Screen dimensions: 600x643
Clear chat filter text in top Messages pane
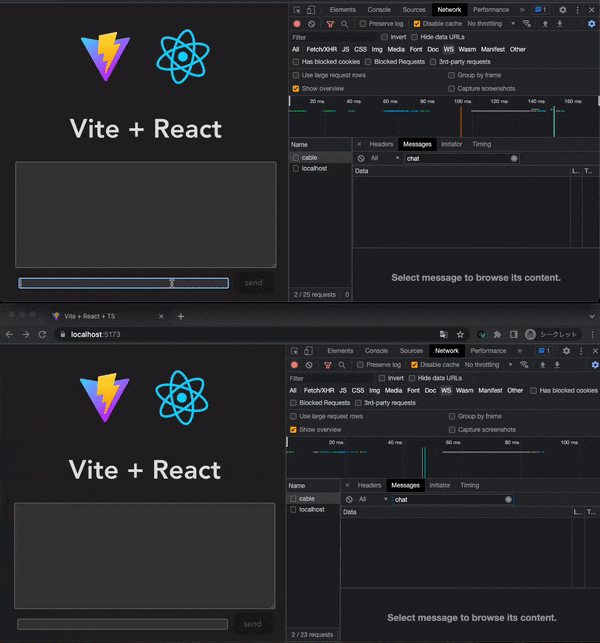514,158
